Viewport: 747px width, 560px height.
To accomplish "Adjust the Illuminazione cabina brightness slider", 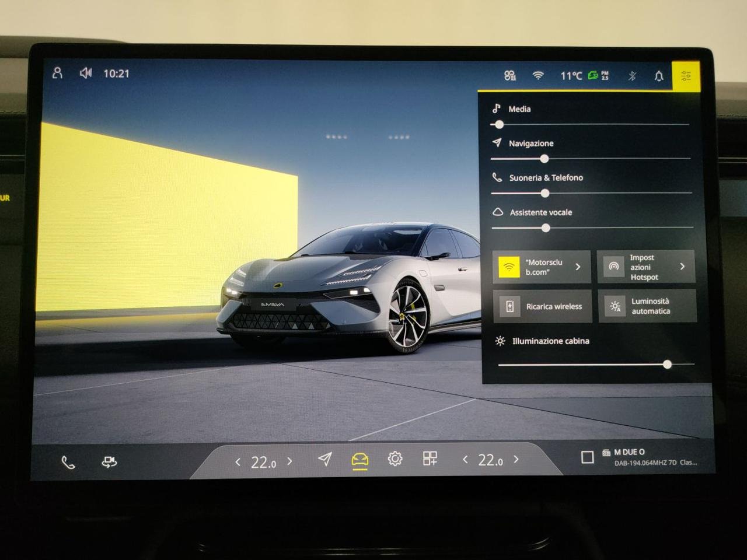I will (596, 365).
